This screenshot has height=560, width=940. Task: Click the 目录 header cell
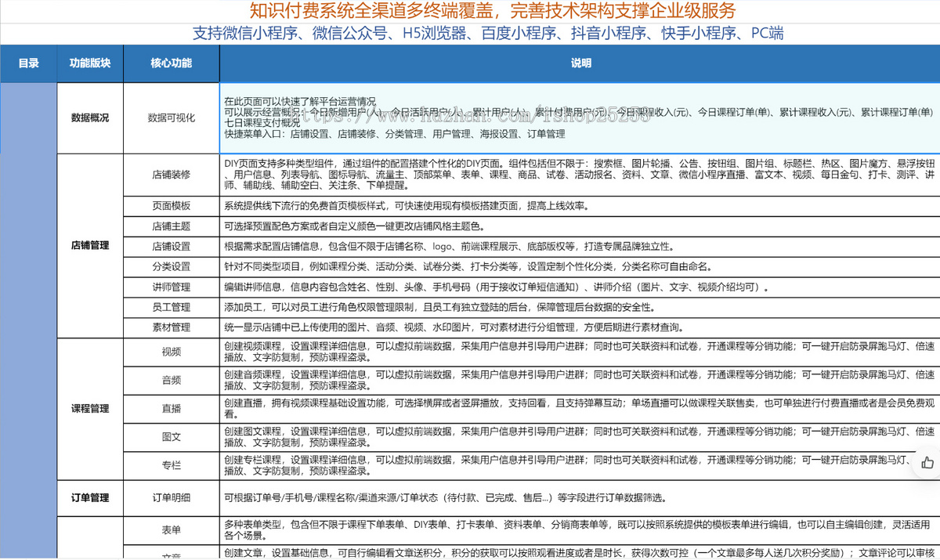[x=29, y=63]
